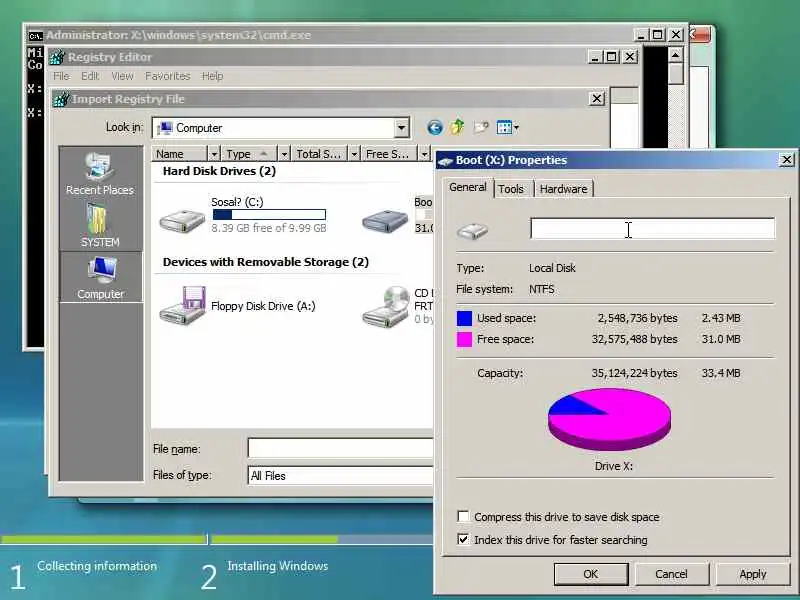Click Apply in Boot (X:) Properties
Image resolution: width=800 pixels, height=600 pixels.
(753, 574)
